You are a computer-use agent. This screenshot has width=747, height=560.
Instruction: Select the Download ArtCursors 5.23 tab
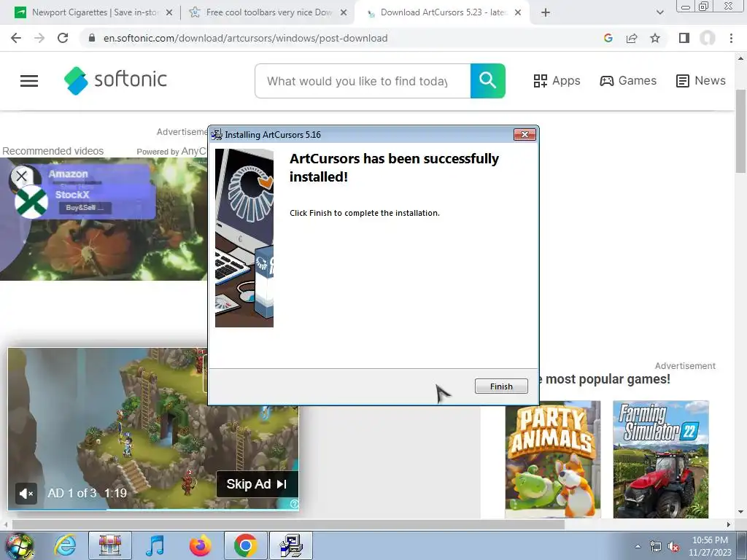point(443,12)
